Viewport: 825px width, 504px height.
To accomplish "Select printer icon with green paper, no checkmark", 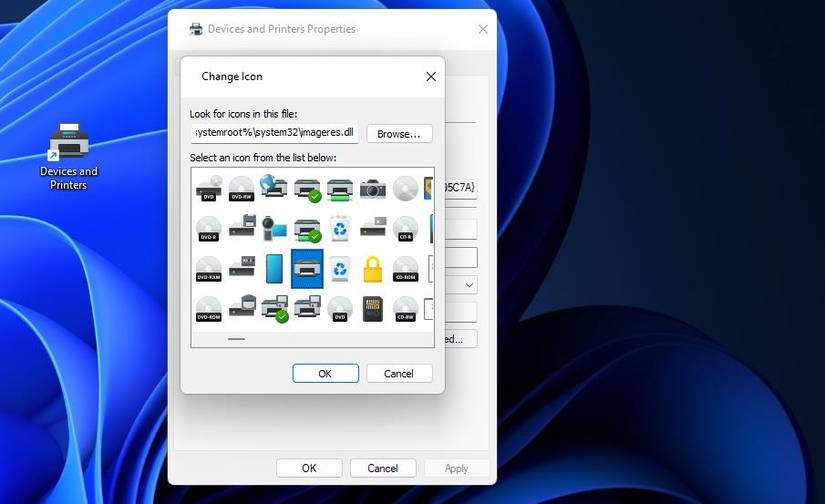I will click(x=340, y=189).
